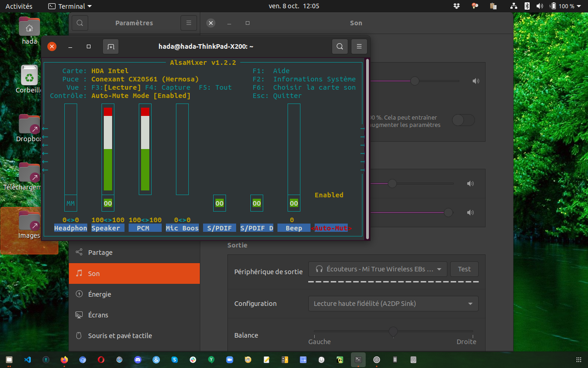Viewport: 588px width, 368px height.
Task: Open the Téléchargements desktop folder
Action: [x=29, y=177]
